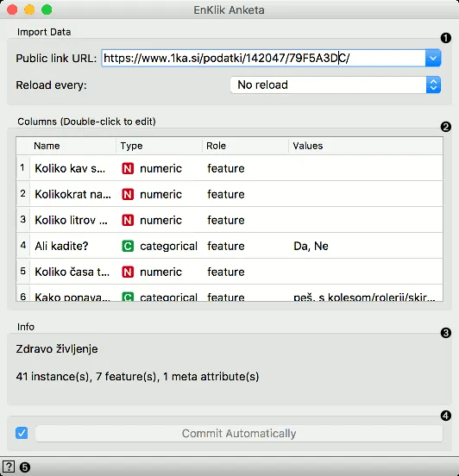The width and height of the screenshot is (459, 476).
Task: Open the Reload every dropdown
Action: 336,85
